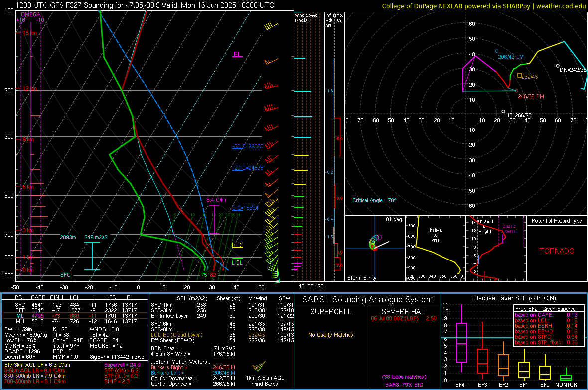Click the 'Supercell = 24.9' composite value

pyautogui.click(x=122, y=365)
